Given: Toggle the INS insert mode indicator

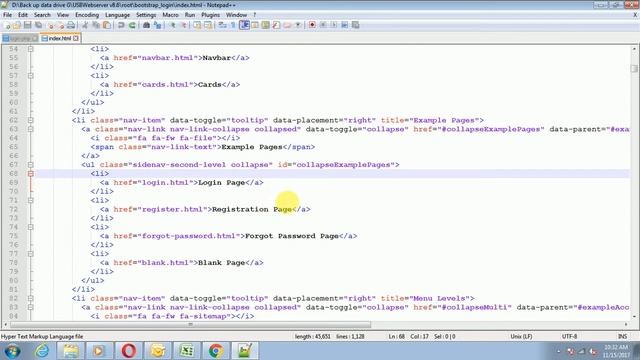Looking at the screenshot, I should click(622, 337).
